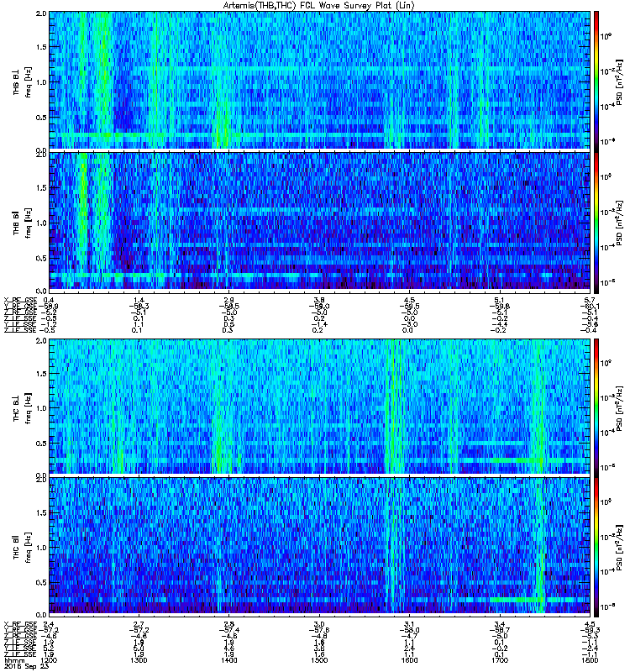Click the '1300' time tick label
The height and width of the screenshot is (672, 630).
pos(139,660)
